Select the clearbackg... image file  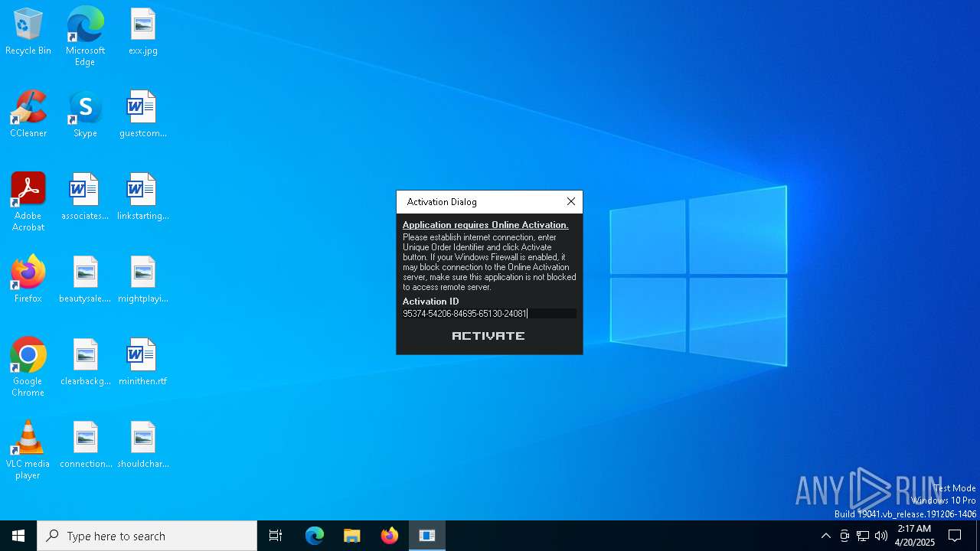(85, 363)
